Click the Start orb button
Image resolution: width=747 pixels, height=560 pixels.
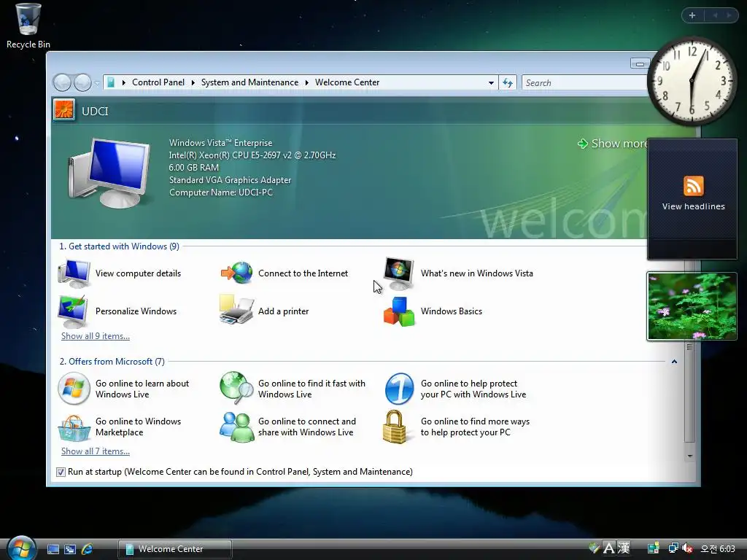point(21,548)
